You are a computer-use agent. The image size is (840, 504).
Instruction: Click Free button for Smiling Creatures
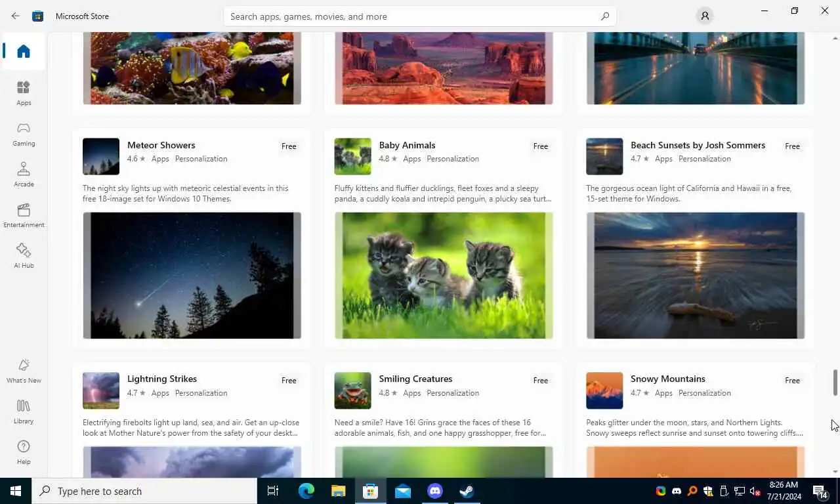pos(541,381)
